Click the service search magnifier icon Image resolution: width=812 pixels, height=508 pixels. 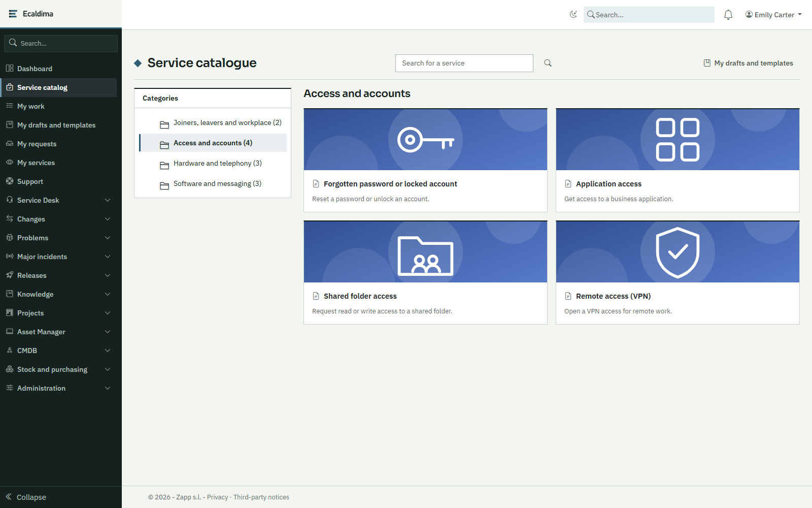[548, 63]
